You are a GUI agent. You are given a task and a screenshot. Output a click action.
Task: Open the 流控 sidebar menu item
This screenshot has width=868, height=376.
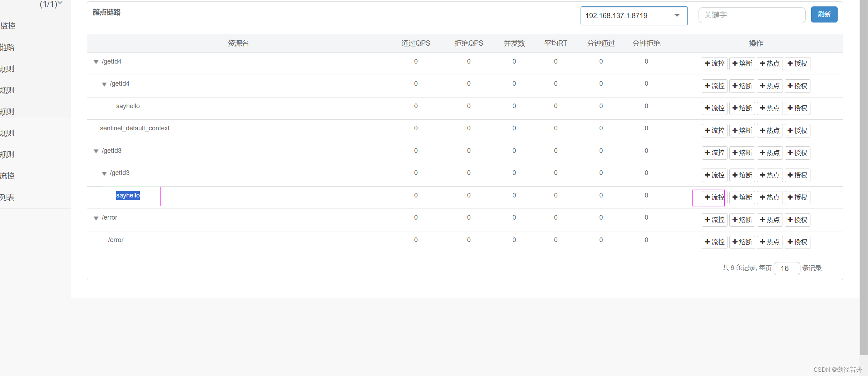(7, 176)
